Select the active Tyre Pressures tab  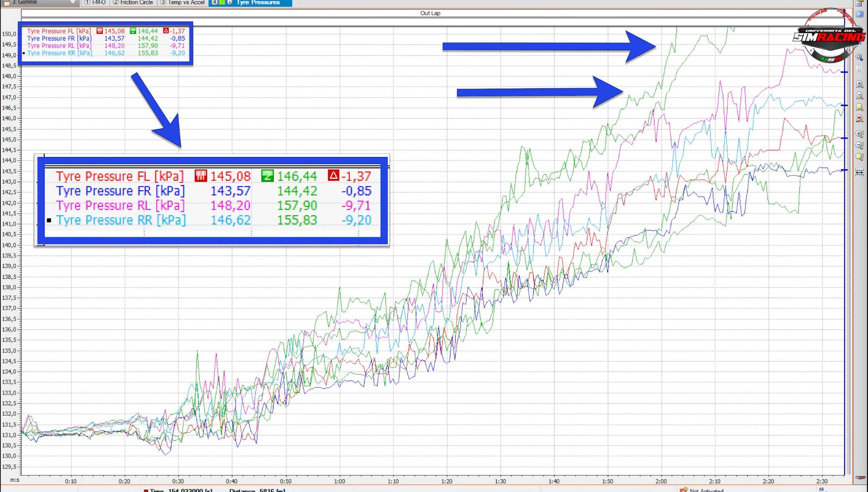257,3
